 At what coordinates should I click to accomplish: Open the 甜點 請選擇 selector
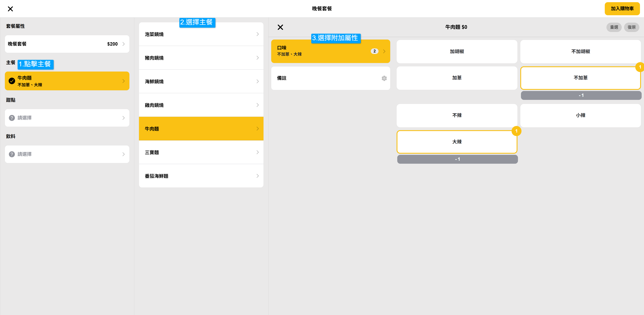[67, 118]
